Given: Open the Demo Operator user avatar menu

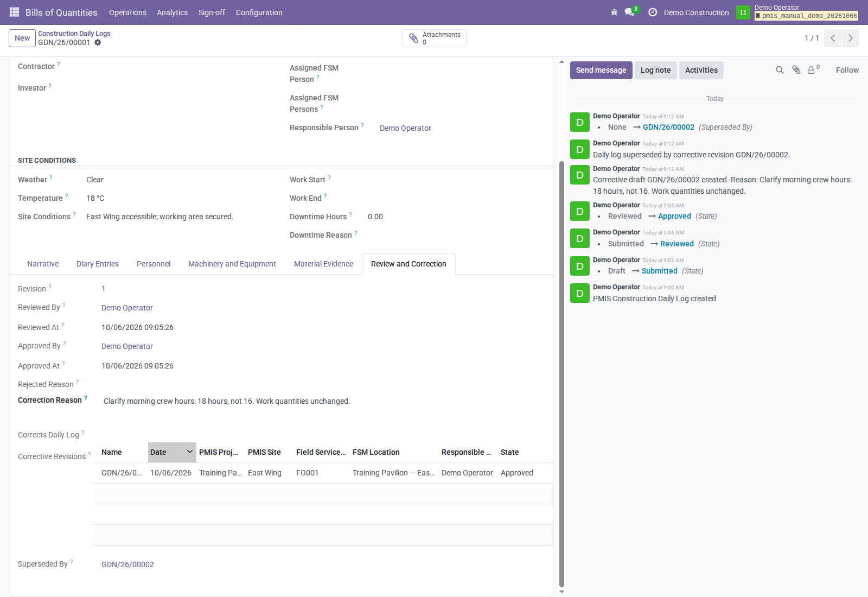Looking at the screenshot, I should (743, 12).
